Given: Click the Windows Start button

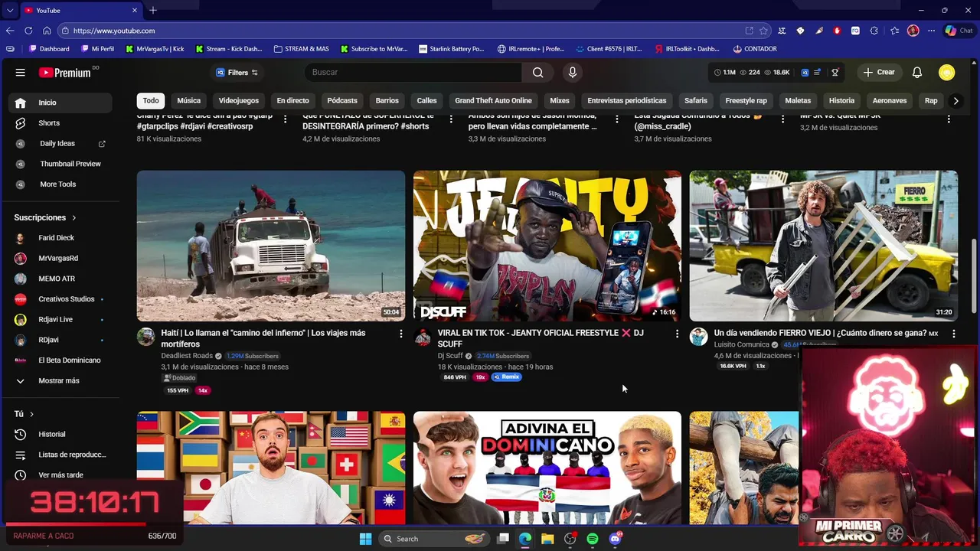Looking at the screenshot, I should point(365,539).
